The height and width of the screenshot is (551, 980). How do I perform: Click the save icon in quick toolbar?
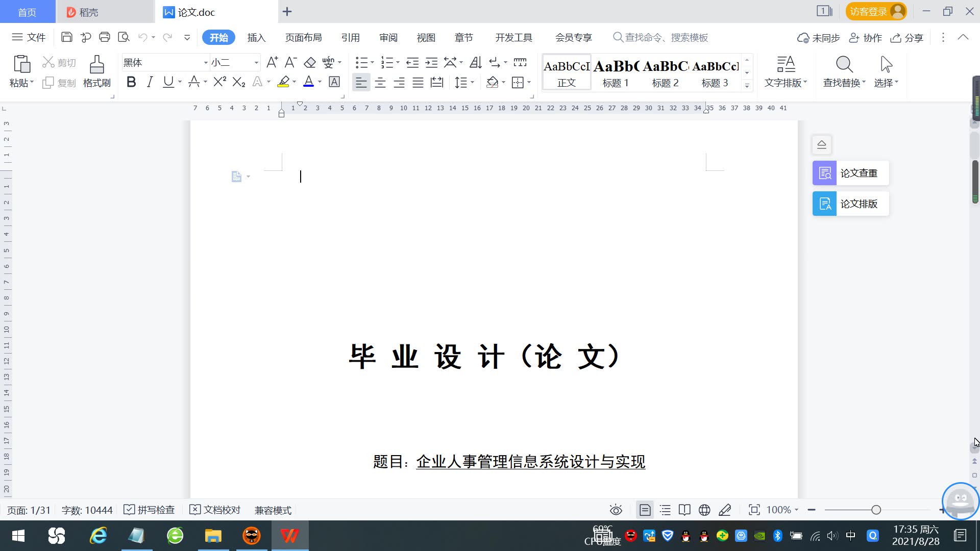pos(66,37)
